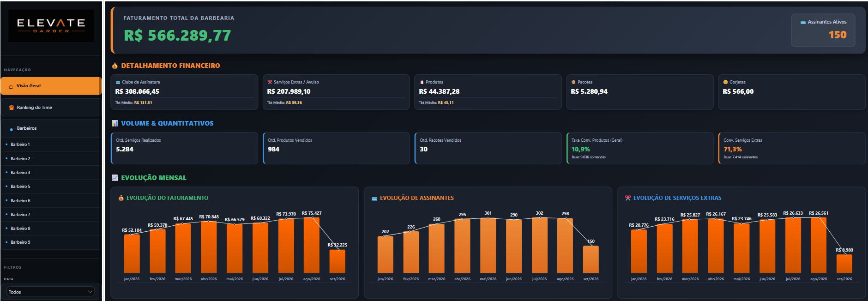Click Clube de Assinatura value R$ 308.066,45
868x301 pixels.
pos(137,91)
